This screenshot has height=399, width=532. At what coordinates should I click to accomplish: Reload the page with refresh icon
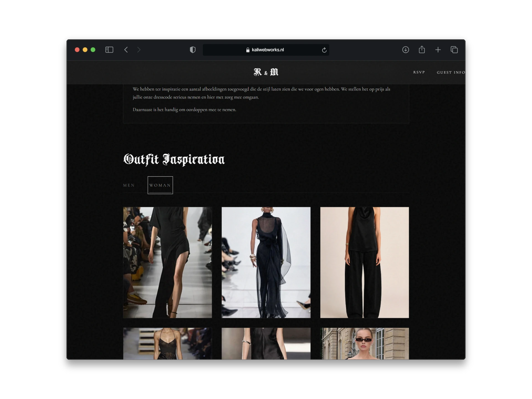pyautogui.click(x=324, y=50)
